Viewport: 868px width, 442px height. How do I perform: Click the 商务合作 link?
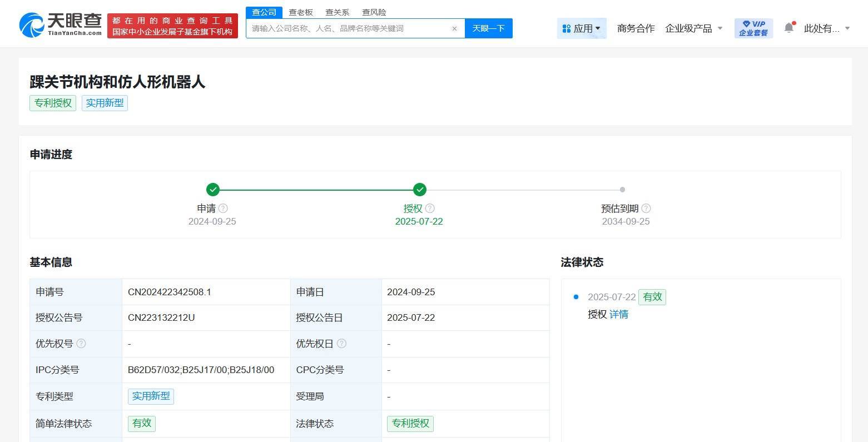pyautogui.click(x=636, y=28)
